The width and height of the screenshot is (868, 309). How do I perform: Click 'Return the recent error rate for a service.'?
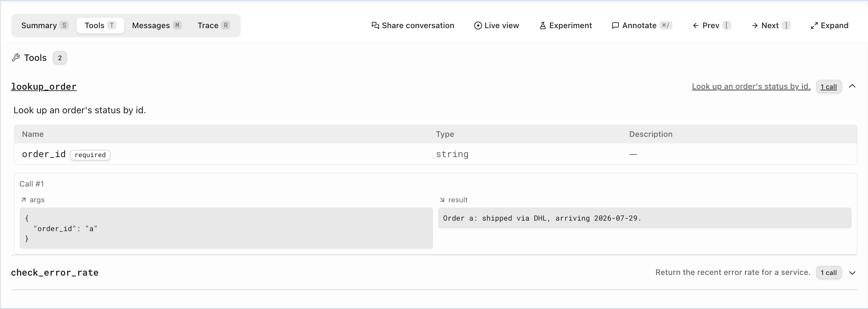(x=733, y=273)
